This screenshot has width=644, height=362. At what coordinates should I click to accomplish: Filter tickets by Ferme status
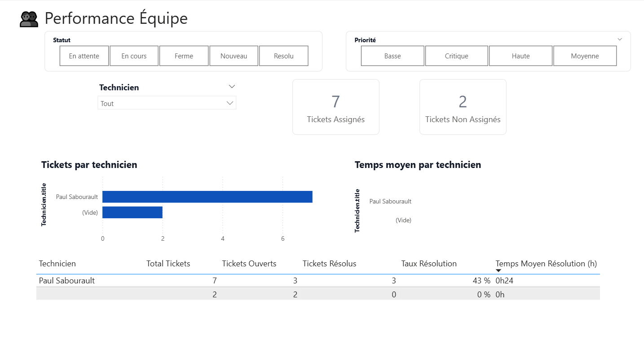[x=184, y=56]
